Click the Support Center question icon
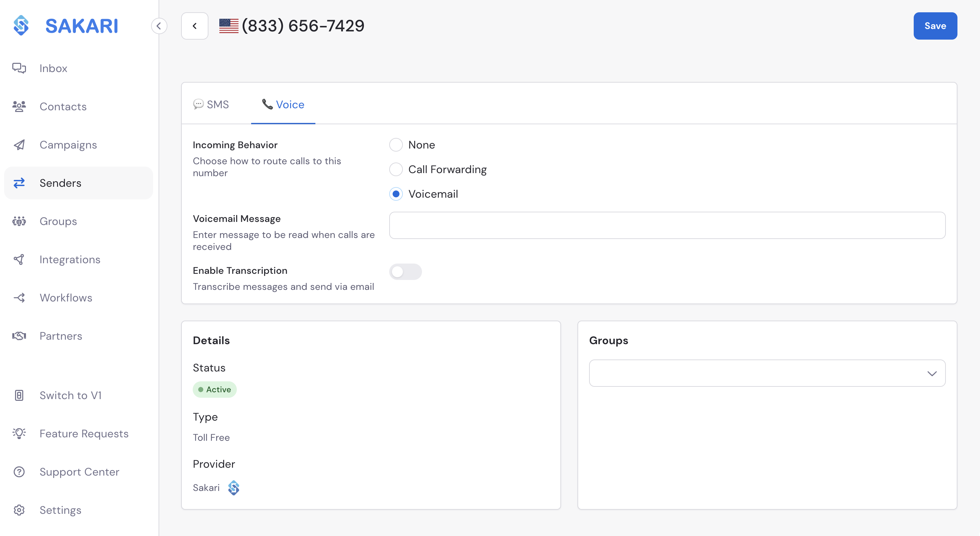The width and height of the screenshot is (980, 536). [19, 472]
